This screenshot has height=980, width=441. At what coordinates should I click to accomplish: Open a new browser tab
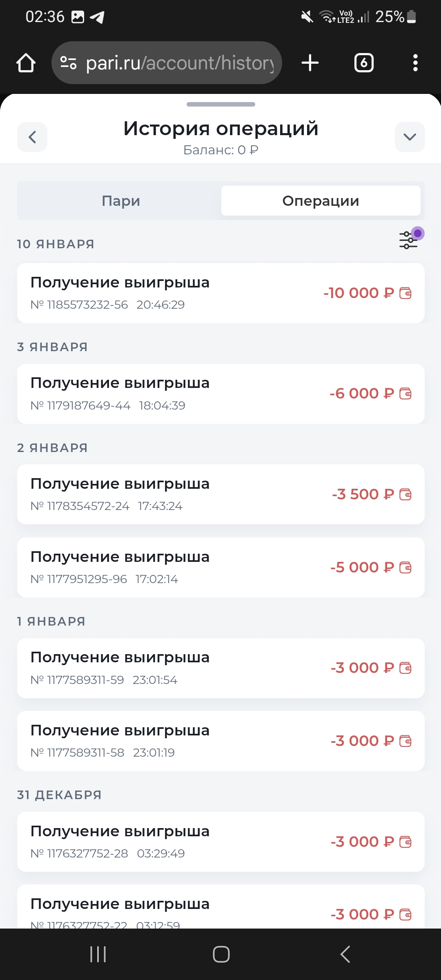tap(310, 63)
